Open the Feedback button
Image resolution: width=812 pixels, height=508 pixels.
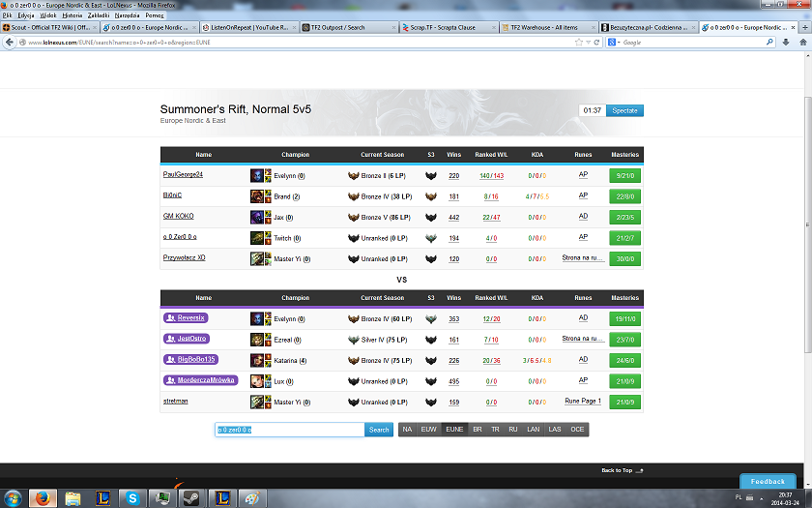[768, 481]
